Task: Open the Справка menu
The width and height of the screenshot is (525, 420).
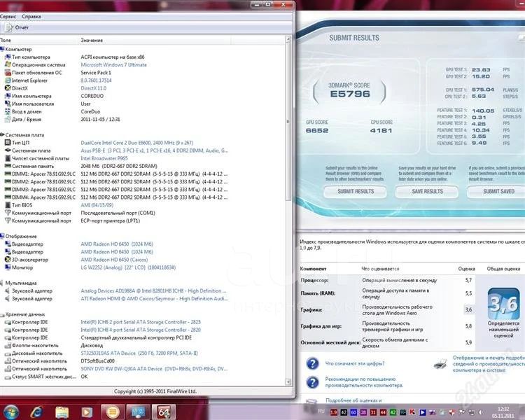Action: (x=31, y=16)
